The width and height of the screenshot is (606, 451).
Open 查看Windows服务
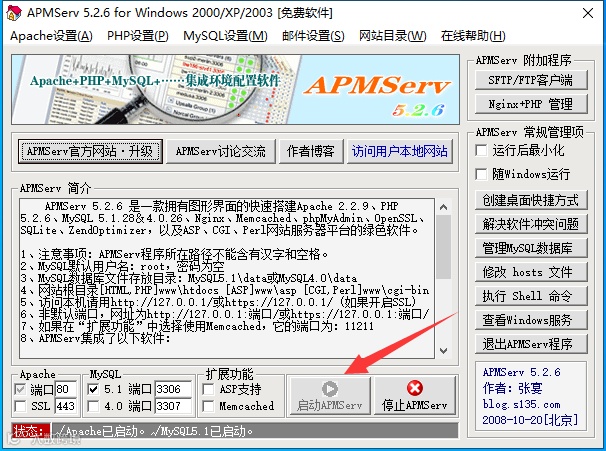click(x=531, y=320)
